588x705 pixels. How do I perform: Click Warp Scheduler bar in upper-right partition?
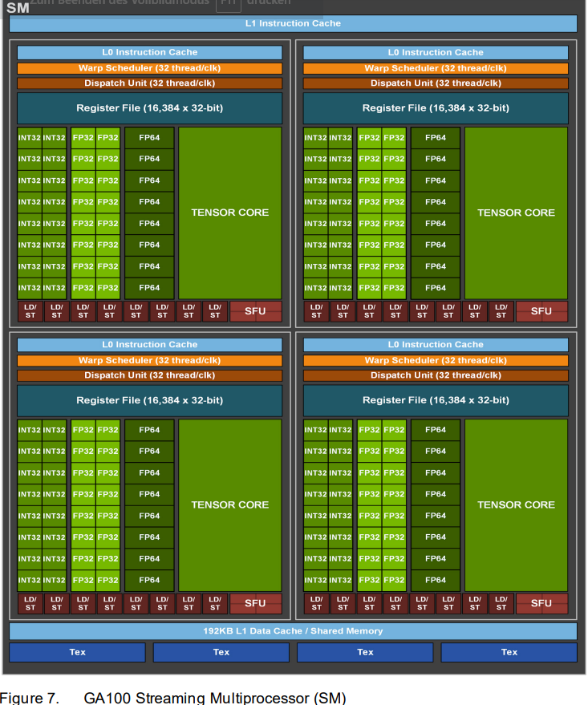[436, 68]
